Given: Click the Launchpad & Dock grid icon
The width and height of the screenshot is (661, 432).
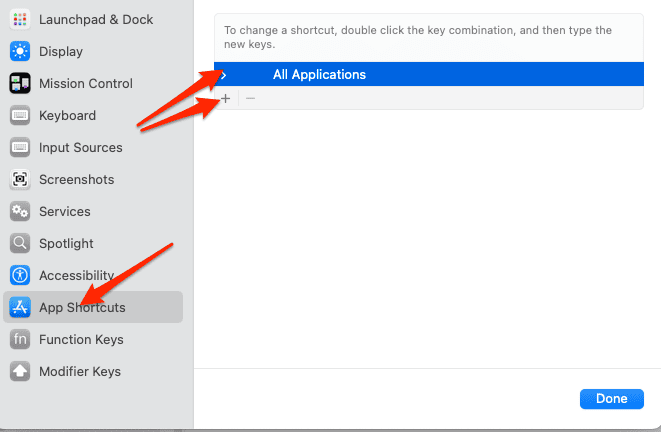Looking at the screenshot, I should pos(20,19).
